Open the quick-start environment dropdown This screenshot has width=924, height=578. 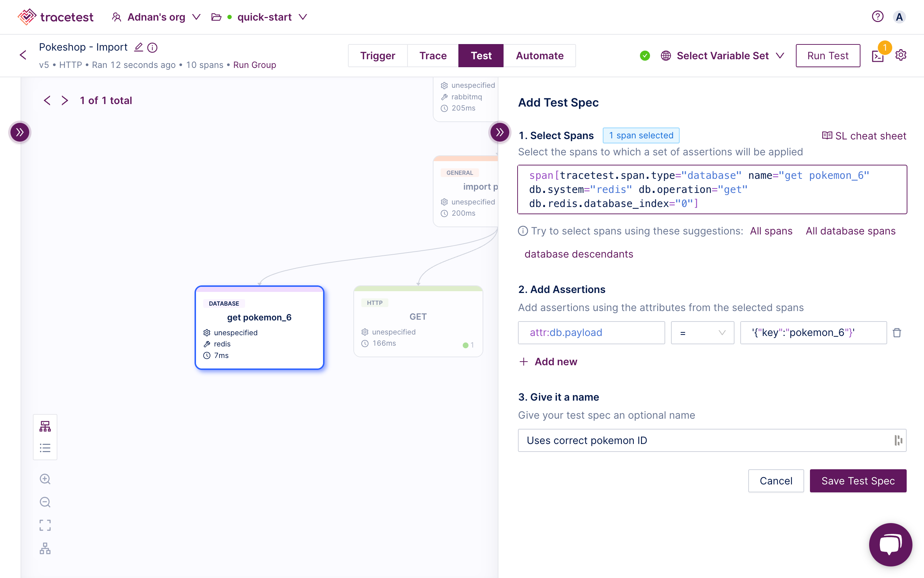[x=260, y=17]
